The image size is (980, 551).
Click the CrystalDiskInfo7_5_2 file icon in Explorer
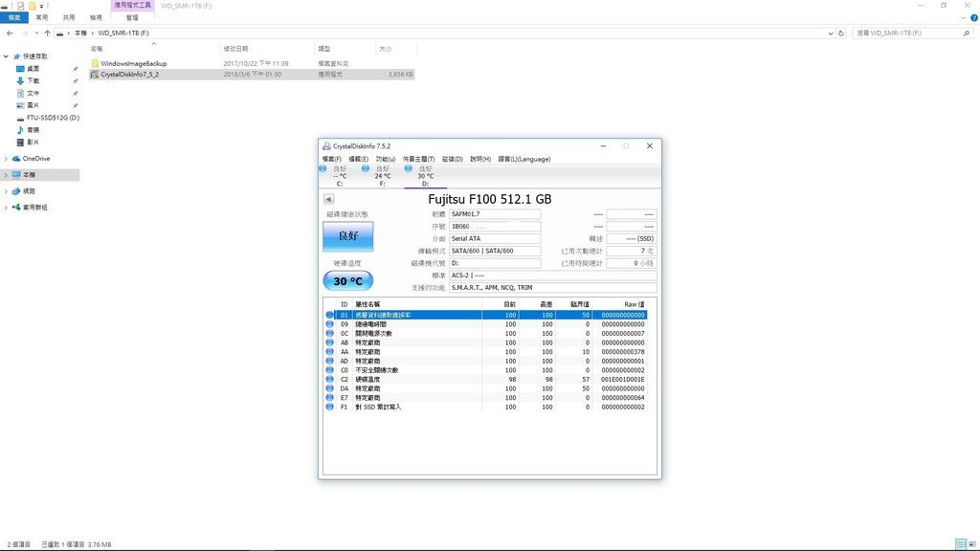point(95,75)
